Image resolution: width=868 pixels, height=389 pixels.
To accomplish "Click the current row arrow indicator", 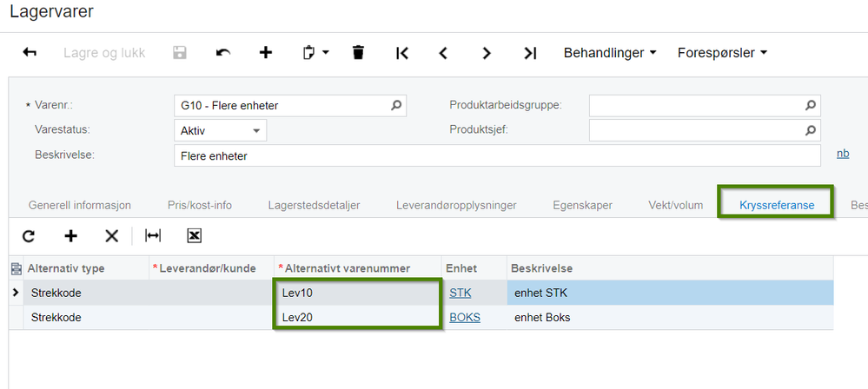I will coord(16,292).
